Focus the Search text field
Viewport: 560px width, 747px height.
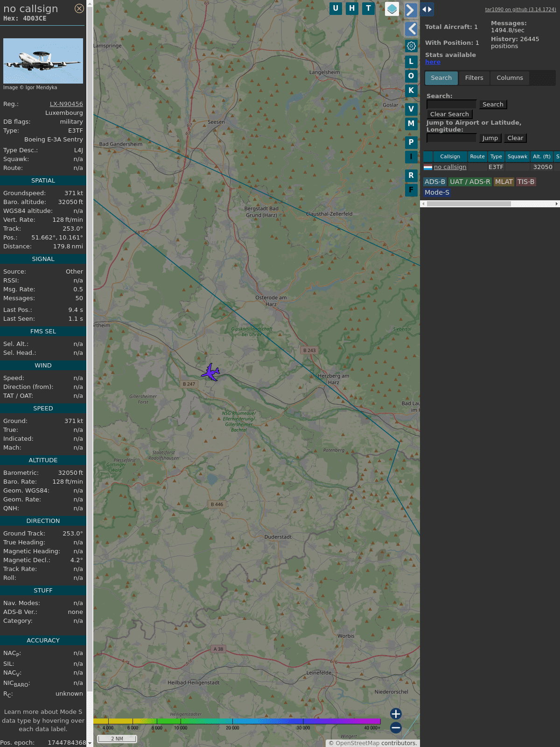coord(452,105)
